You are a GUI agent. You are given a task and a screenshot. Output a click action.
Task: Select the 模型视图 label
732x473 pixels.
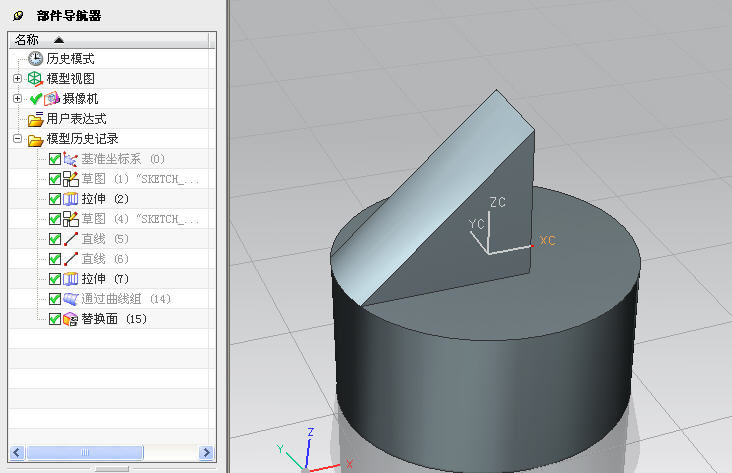[70, 78]
